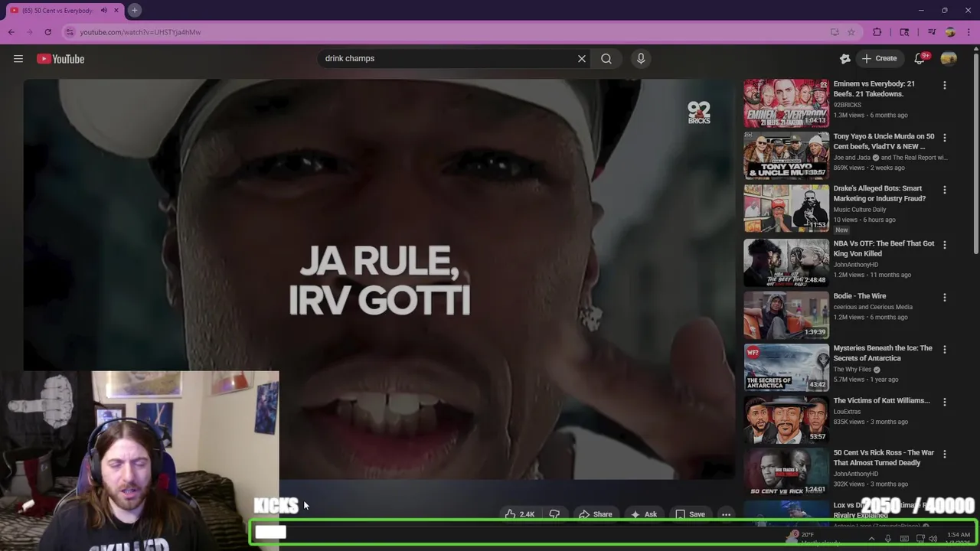Show hidden system tray icons chevron

[871, 539]
